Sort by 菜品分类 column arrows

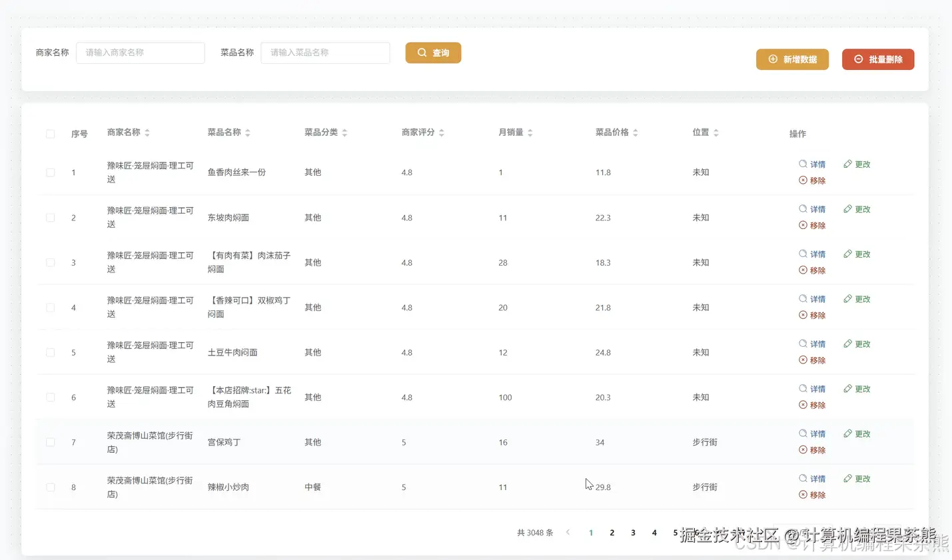point(344,133)
